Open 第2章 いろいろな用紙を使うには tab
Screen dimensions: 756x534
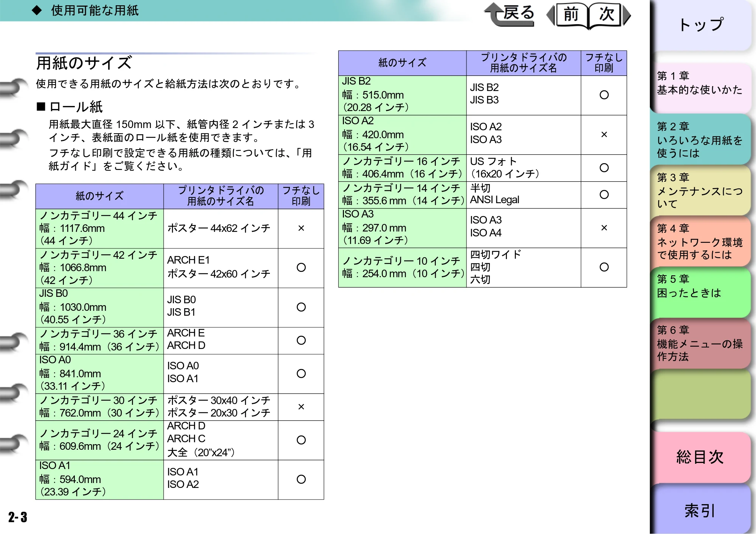point(701,140)
